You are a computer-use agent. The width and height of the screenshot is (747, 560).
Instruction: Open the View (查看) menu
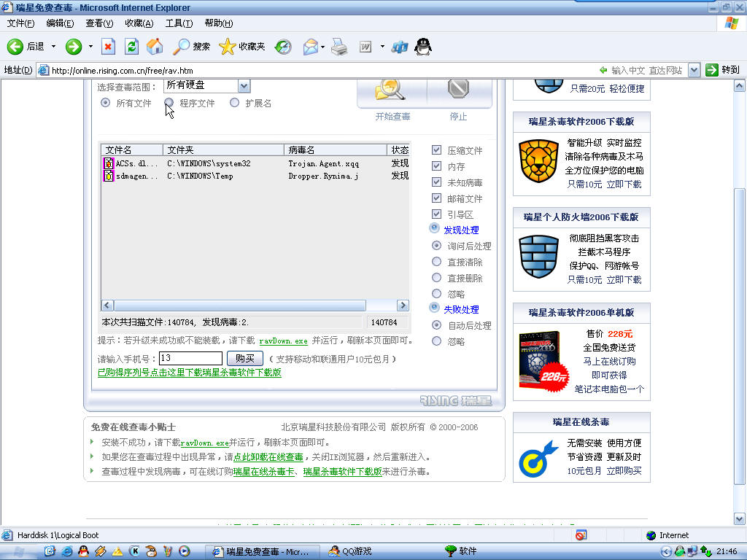99,23
